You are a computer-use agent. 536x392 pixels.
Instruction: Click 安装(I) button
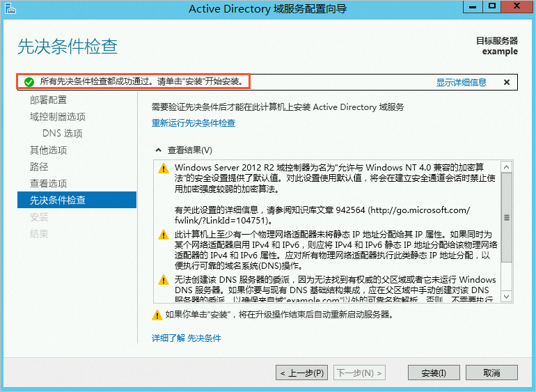[x=434, y=373]
